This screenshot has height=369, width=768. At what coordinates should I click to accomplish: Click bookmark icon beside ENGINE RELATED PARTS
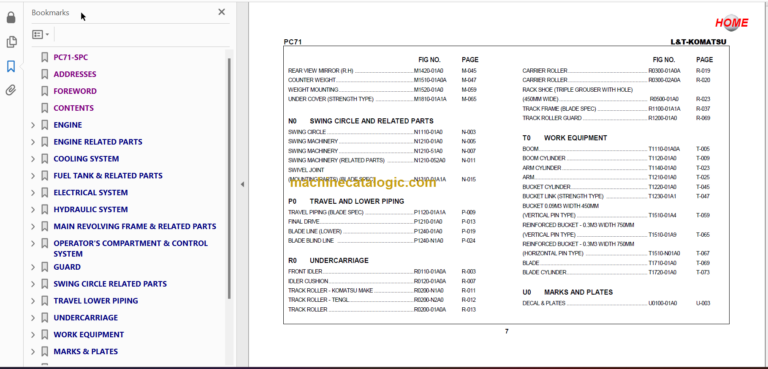45,142
